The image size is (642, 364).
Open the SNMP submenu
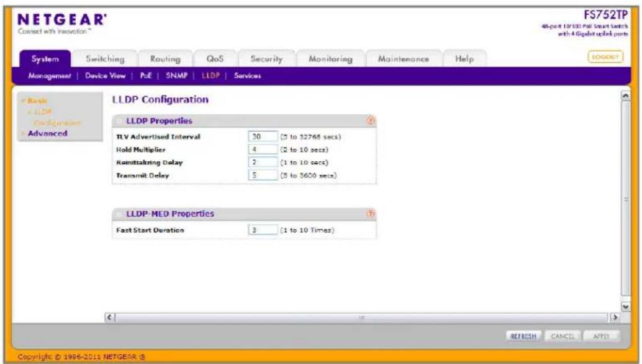176,76
